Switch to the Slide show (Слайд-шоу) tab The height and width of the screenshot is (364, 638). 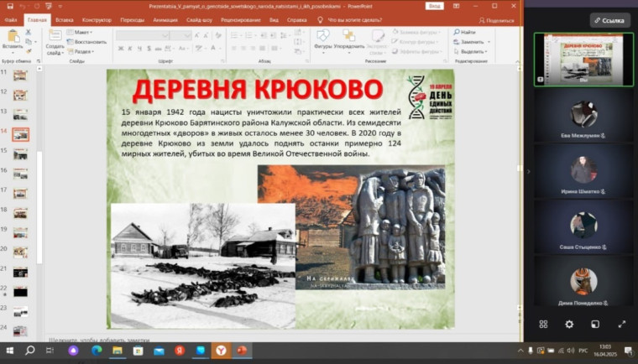click(x=200, y=20)
